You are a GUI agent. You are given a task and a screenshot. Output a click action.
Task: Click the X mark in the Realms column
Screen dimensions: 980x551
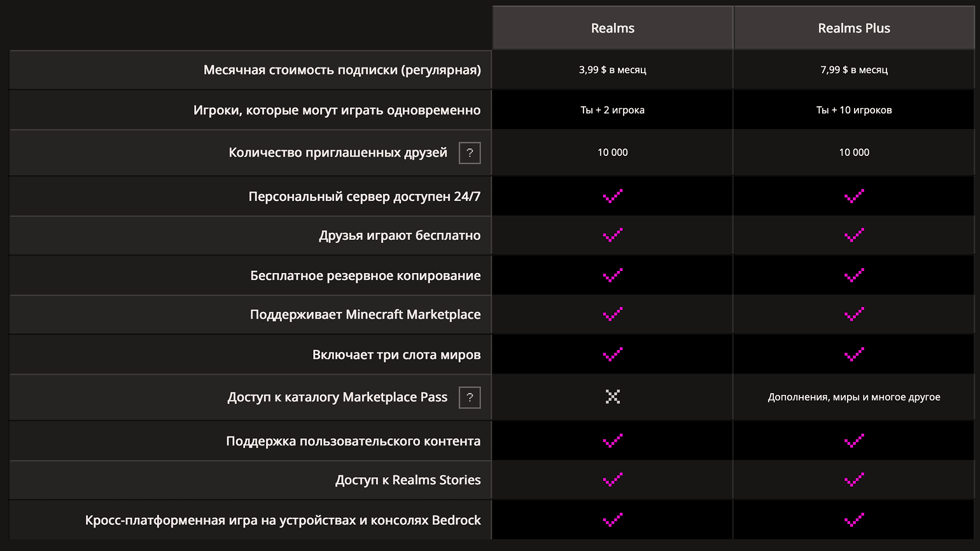(x=612, y=397)
